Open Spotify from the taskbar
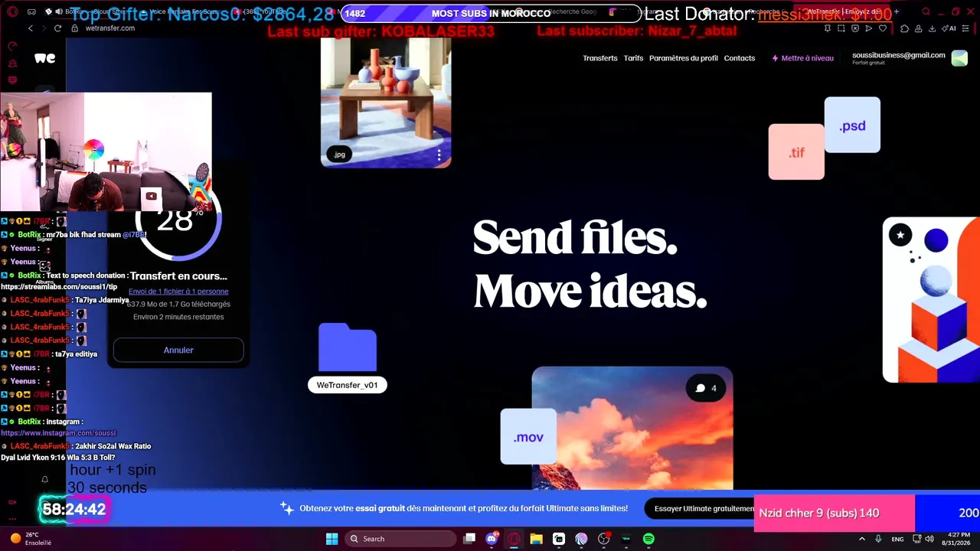The width and height of the screenshot is (980, 551). 648,539
